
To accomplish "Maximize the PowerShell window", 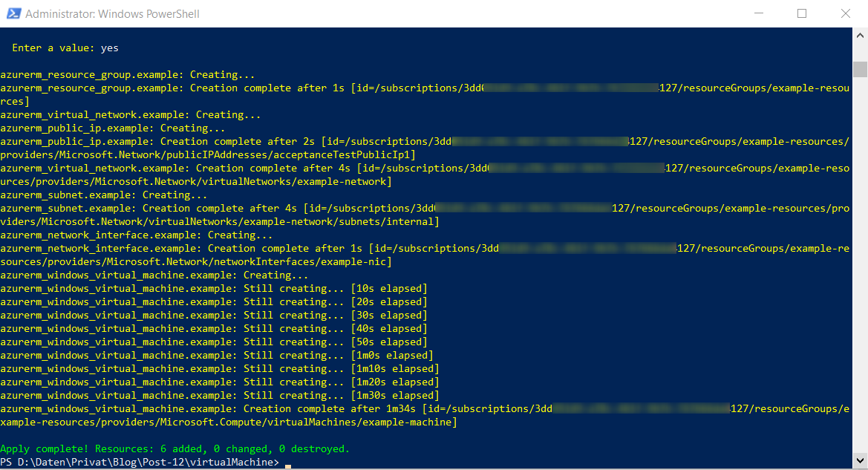I will pyautogui.click(x=802, y=13).
